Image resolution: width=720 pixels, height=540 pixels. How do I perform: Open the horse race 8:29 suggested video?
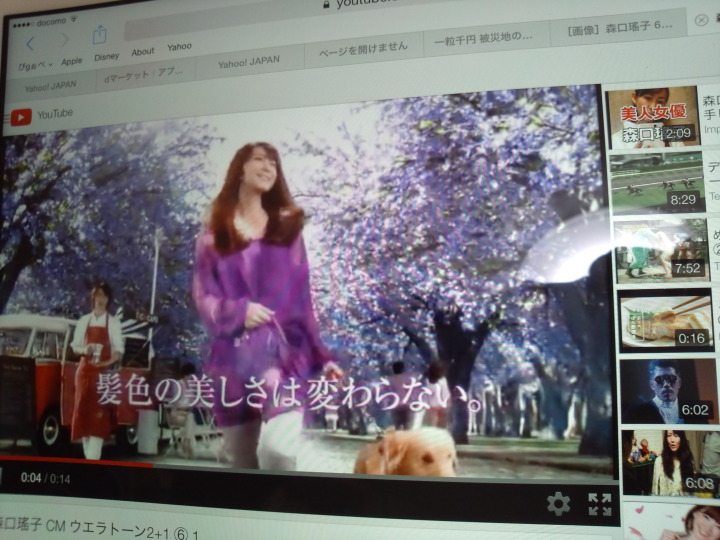(657, 183)
